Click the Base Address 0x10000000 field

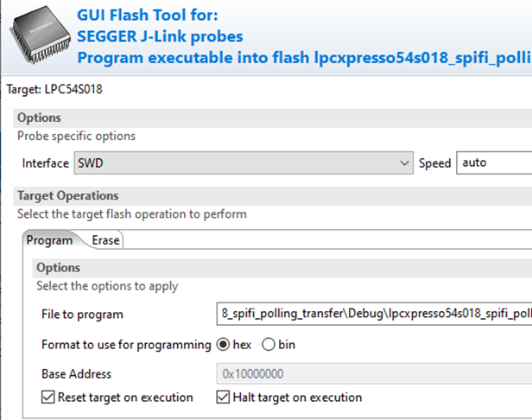[x=373, y=374]
